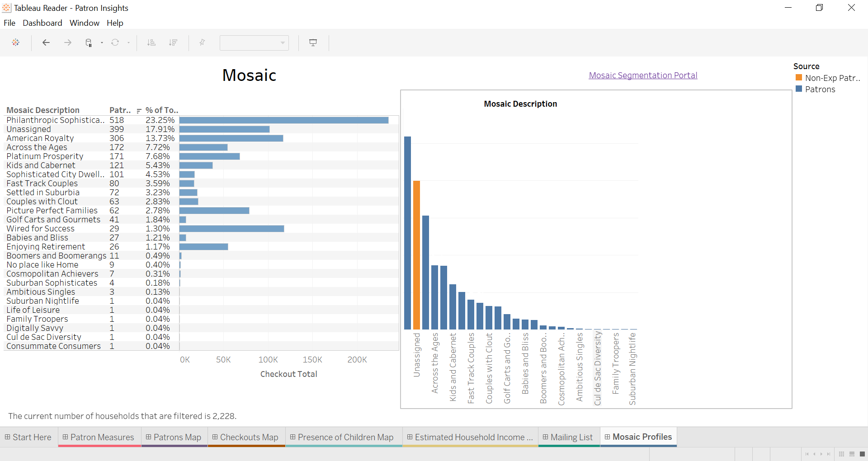
Task: Switch to the Patron Measures tab
Action: coord(99,437)
